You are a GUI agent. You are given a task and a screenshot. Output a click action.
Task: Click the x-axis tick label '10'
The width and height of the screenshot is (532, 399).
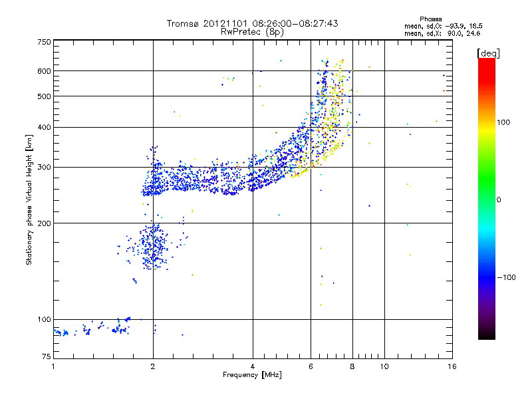[x=384, y=366]
